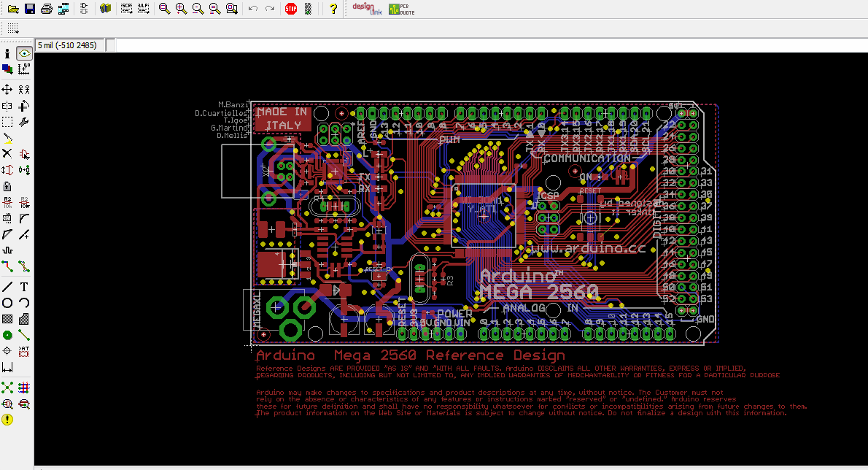Print the board layout
868x470 pixels.
click(47, 9)
